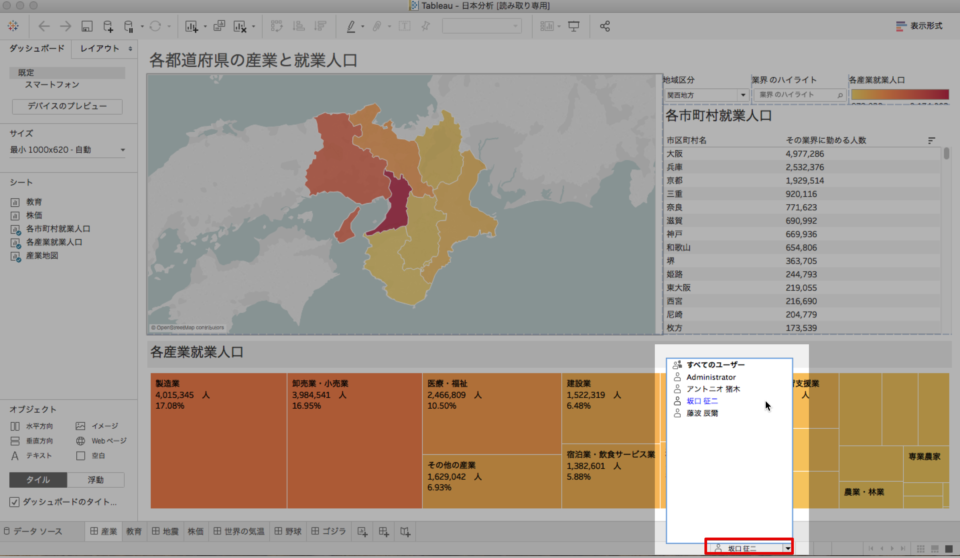The image size is (960, 558).
Task: Open the empty fit dropdown in toolbar
Action: (x=482, y=26)
